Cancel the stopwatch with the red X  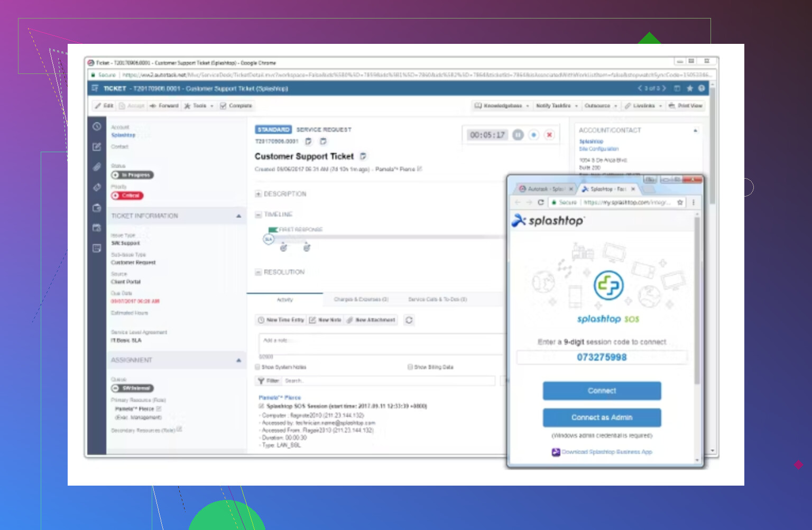tap(549, 135)
